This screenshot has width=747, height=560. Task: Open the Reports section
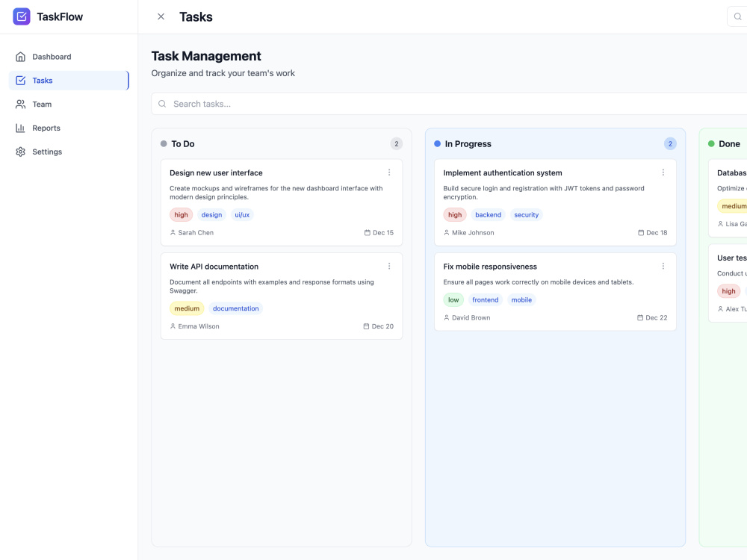[x=69, y=128]
